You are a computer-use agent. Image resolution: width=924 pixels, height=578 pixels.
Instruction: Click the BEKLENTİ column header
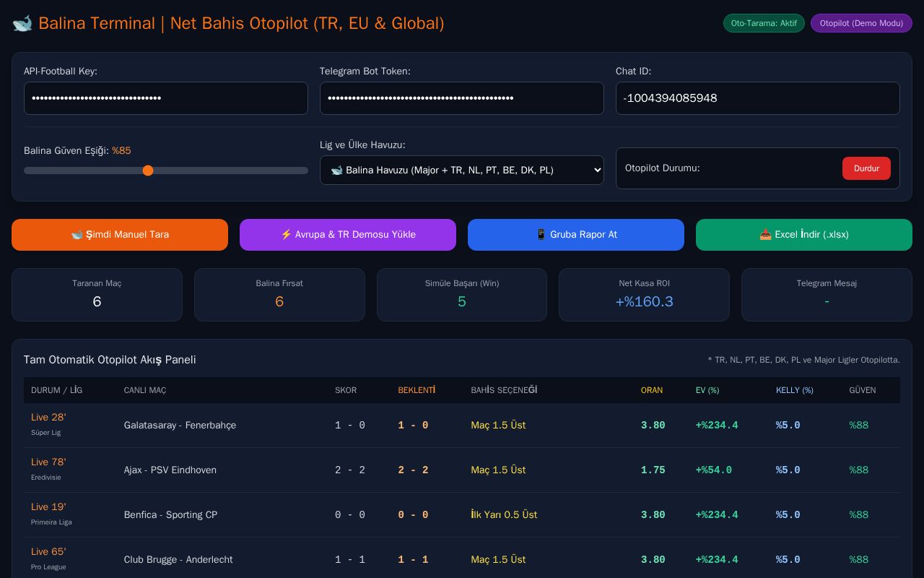click(417, 390)
